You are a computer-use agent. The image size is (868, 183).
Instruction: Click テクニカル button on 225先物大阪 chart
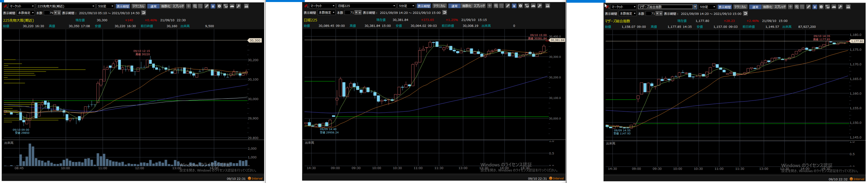click(x=138, y=6)
